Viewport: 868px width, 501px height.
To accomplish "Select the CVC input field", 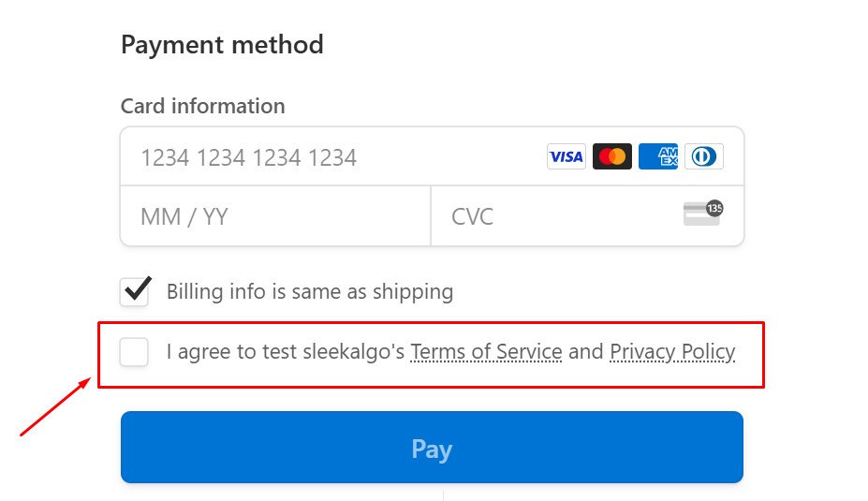I will coord(552,216).
